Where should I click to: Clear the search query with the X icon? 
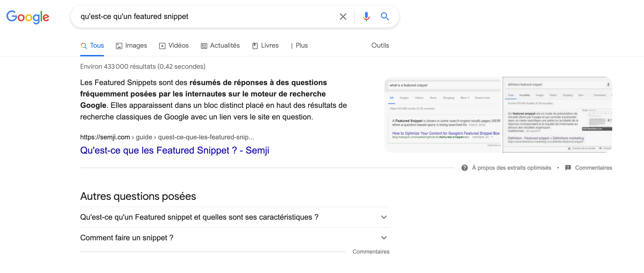(343, 17)
